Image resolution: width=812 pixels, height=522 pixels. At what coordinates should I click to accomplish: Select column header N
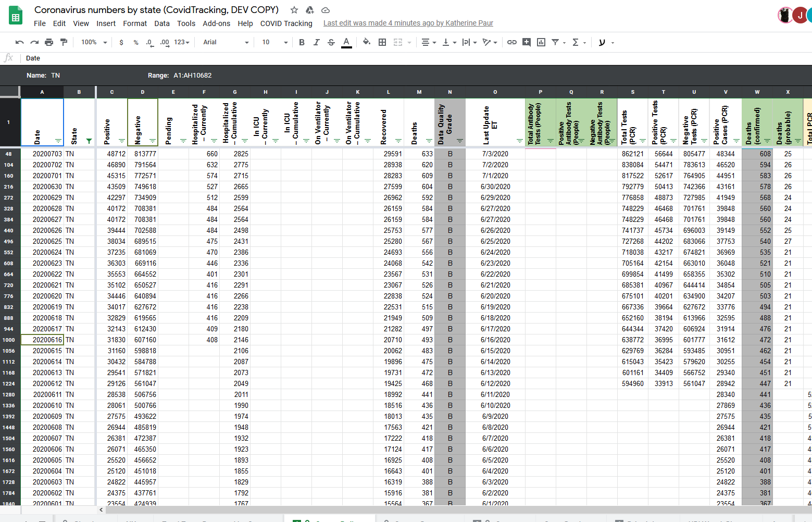click(450, 92)
